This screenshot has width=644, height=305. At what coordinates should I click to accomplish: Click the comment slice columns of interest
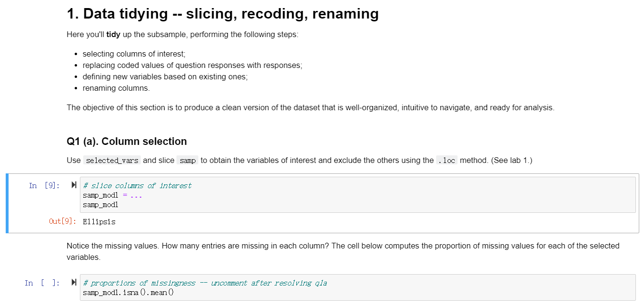tap(138, 185)
